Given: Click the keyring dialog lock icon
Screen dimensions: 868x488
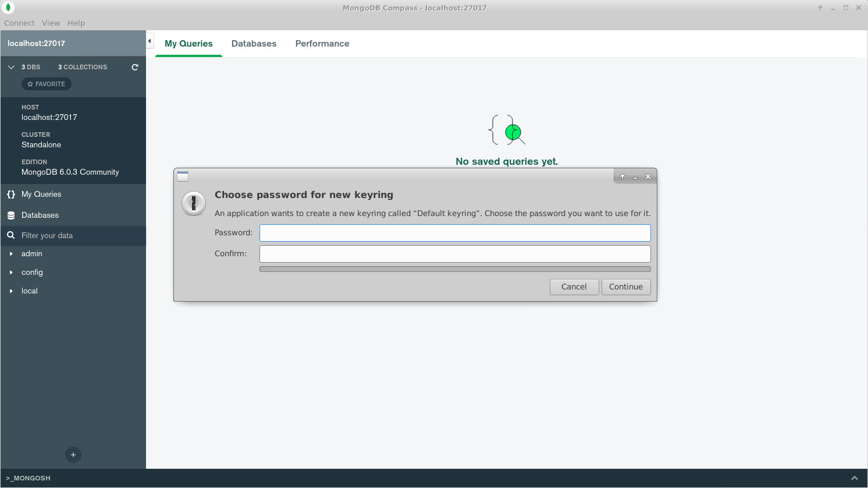Looking at the screenshot, I should point(193,203).
